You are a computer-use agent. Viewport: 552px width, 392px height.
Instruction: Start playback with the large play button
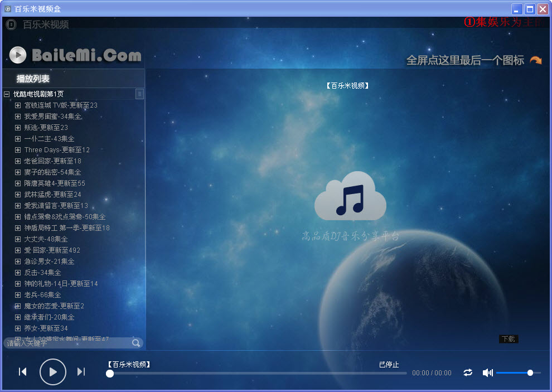[53, 371]
